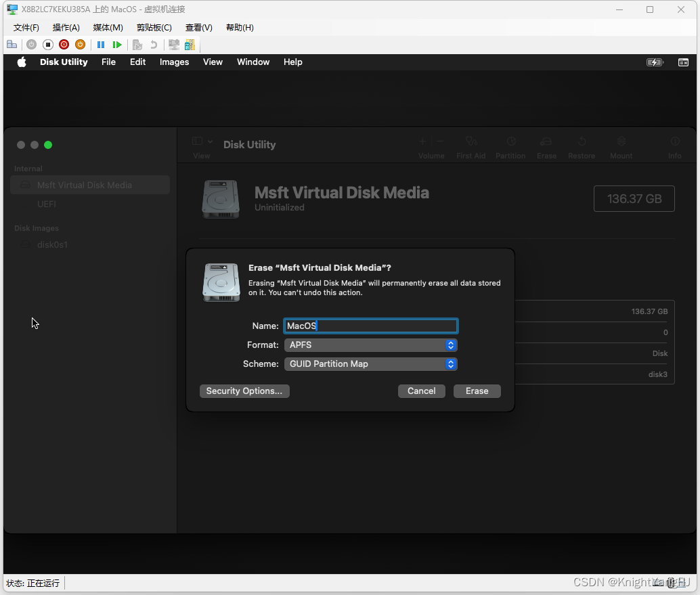Select Msft Virtual Disk Media in the sidebar
Viewport: 700px width, 595px height.
pos(90,185)
